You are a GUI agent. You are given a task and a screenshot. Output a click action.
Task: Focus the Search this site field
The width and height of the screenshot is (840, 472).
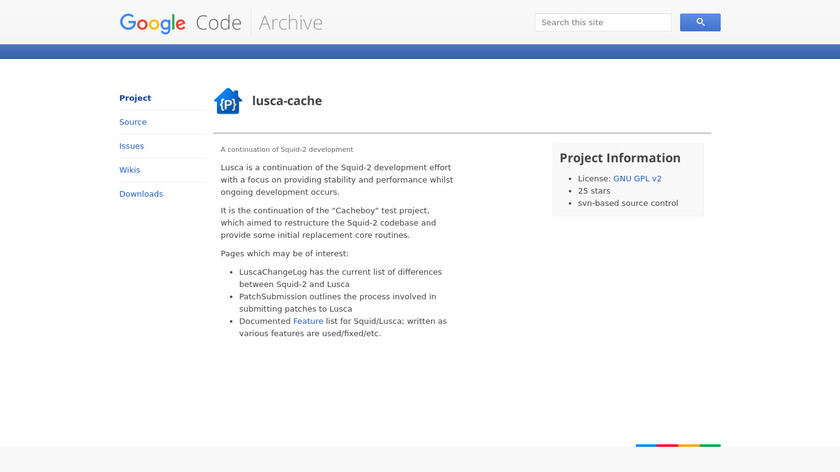pyautogui.click(x=603, y=23)
